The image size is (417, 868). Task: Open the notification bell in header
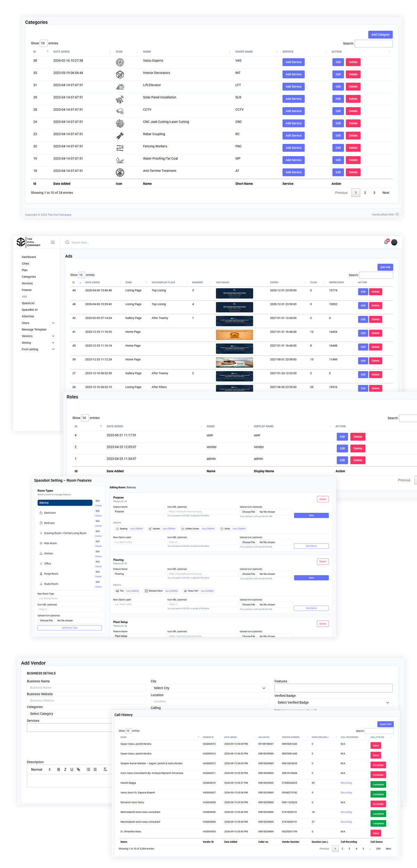coord(386,242)
